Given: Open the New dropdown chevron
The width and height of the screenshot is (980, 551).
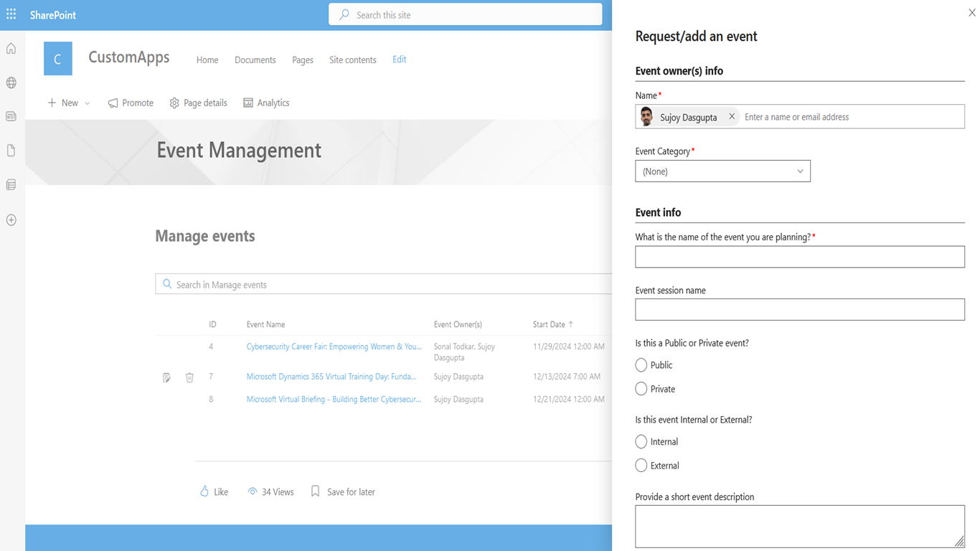Looking at the screenshot, I should point(88,103).
